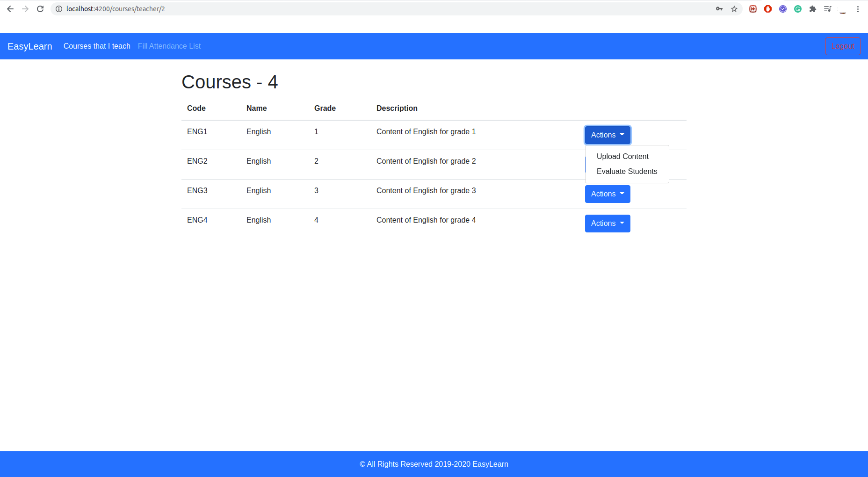The image size is (868, 477).
Task: View site information icon in address bar
Action: (x=59, y=9)
